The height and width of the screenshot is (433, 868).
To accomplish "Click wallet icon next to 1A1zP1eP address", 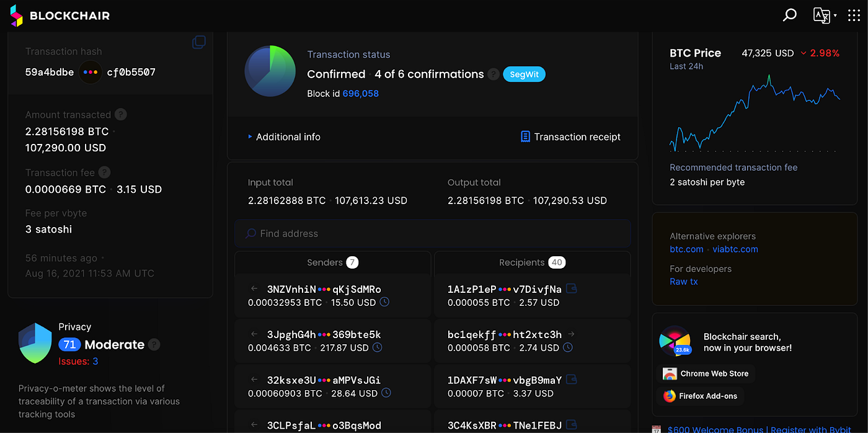I will coord(571,288).
